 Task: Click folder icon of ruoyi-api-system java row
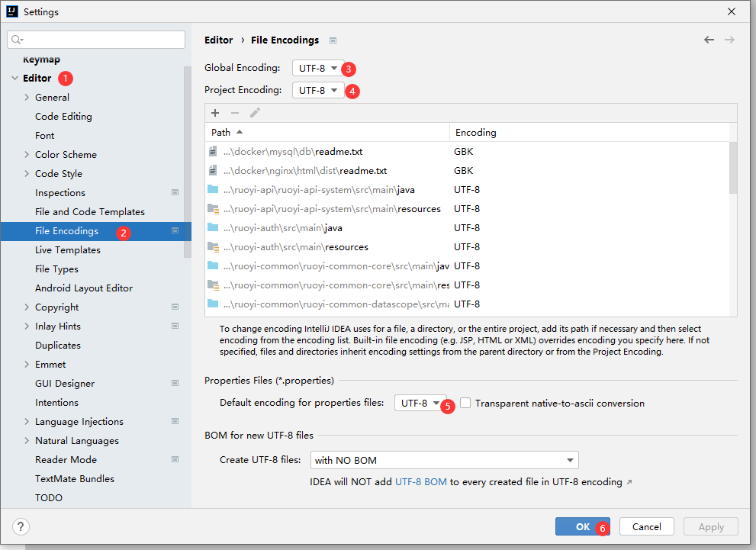coord(213,189)
